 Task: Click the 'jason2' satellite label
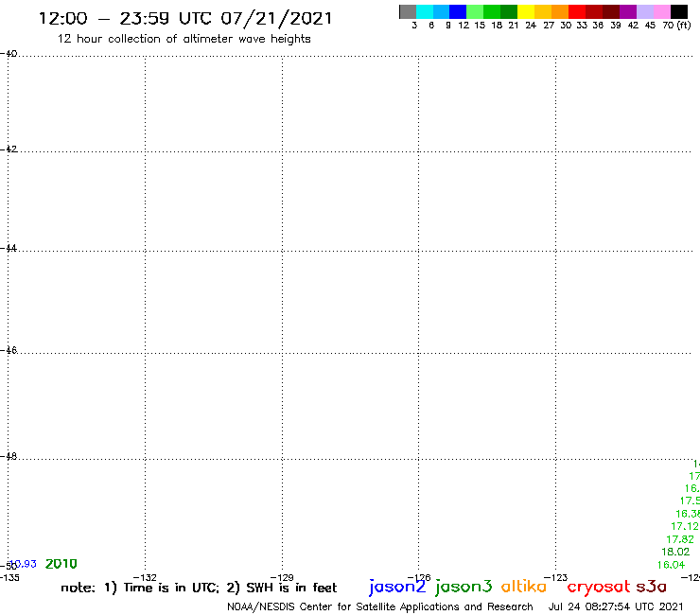click(397, 587)
